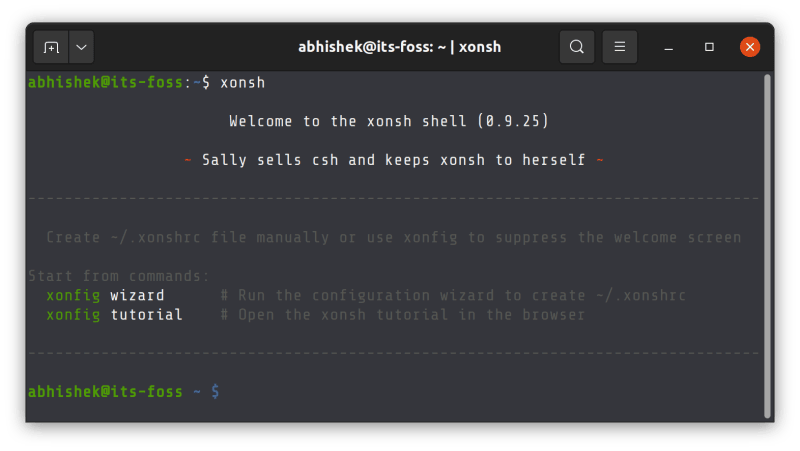Screen dimensions: 800x451
Task: Click the window title 'abhishek@its-foss: ~ | xonsh'
Action: 399,47
